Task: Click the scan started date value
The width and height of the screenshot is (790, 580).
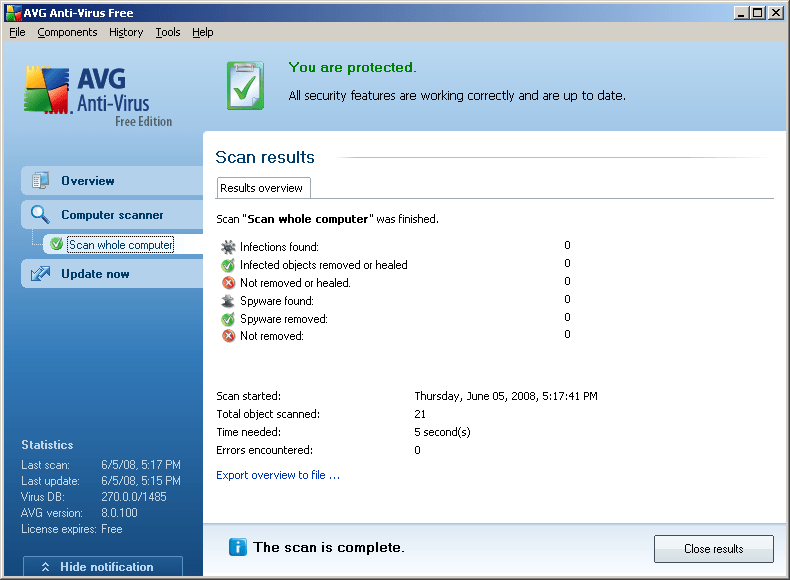Action: [x=506, y=396]
